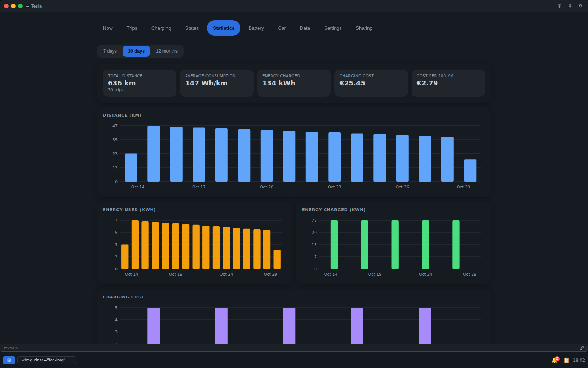588x368 pixels.
Task: Click the 'Oct 26' label on distance chart
Action: [402, 187]
